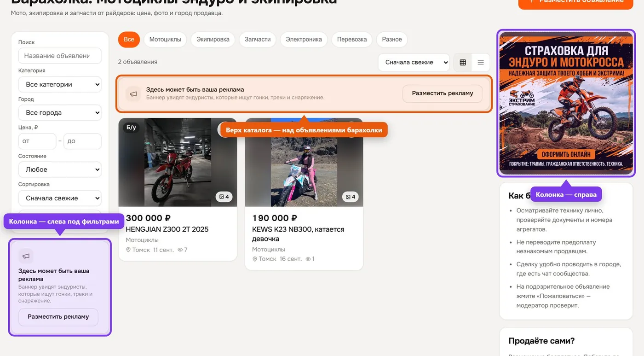Open the enduro insurance ad banner
Viewport: 644px width, 356px height.
click(566, 103)
